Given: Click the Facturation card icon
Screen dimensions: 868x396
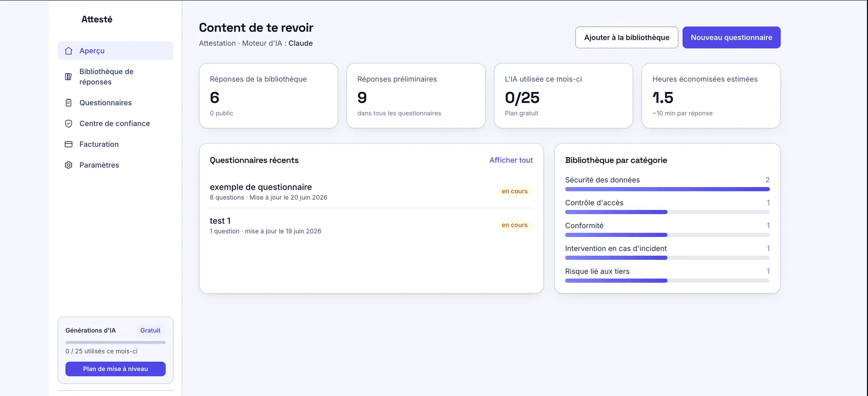Looking at the screenshot, I should coord(69,144).
